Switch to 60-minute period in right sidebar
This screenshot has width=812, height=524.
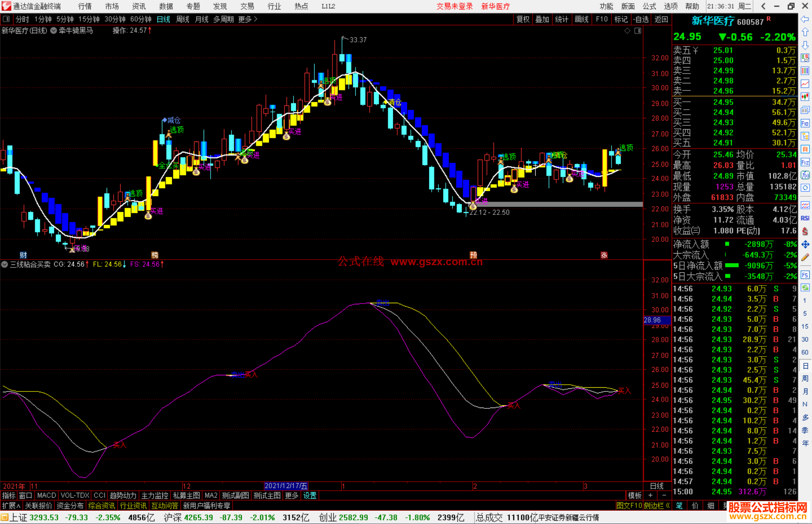tap(805, 352)
